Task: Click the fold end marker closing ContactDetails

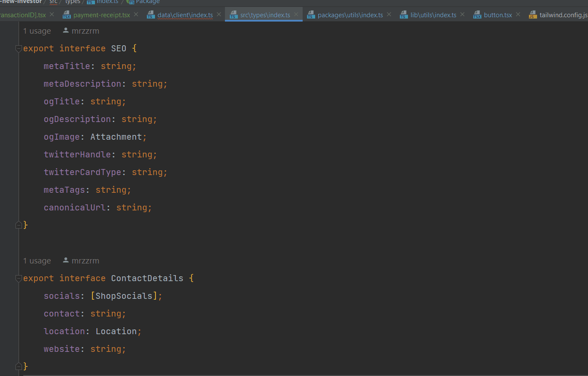Action: point(19,366)
